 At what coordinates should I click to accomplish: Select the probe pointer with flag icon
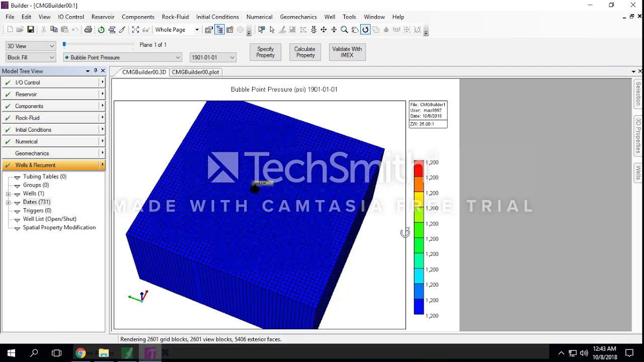[262, 30]
